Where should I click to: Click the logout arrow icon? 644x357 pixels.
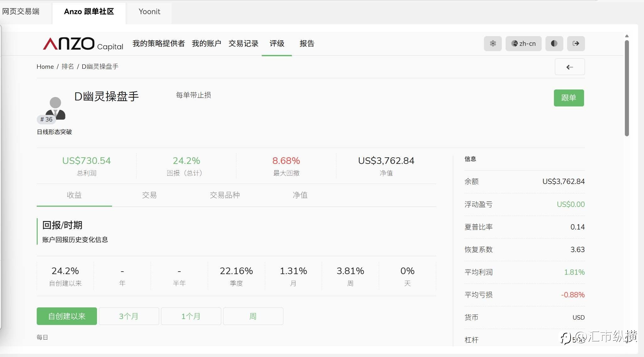coord(576,44)
